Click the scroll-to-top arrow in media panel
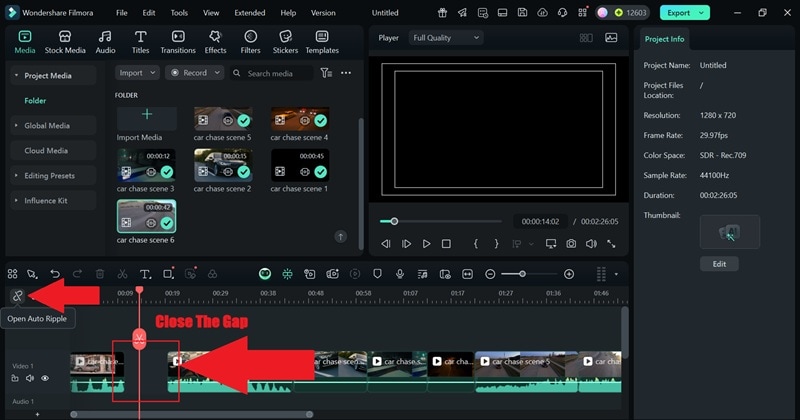 tap(340, 236)
